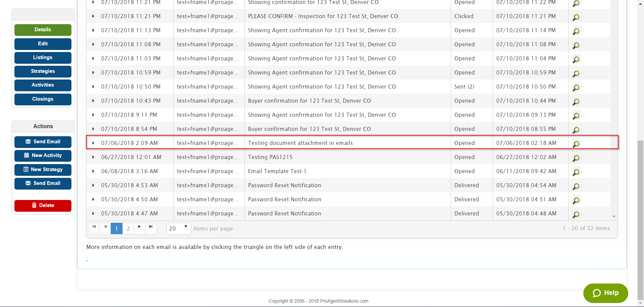This screenshot has width=644, height=307.
Task: Expand the 07/10/2018 11:13 PM email row
Action: point(93,30)
